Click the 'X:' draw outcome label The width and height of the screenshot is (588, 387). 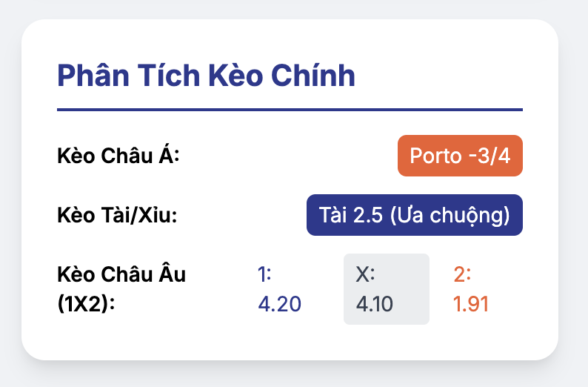tap(365, 274)
